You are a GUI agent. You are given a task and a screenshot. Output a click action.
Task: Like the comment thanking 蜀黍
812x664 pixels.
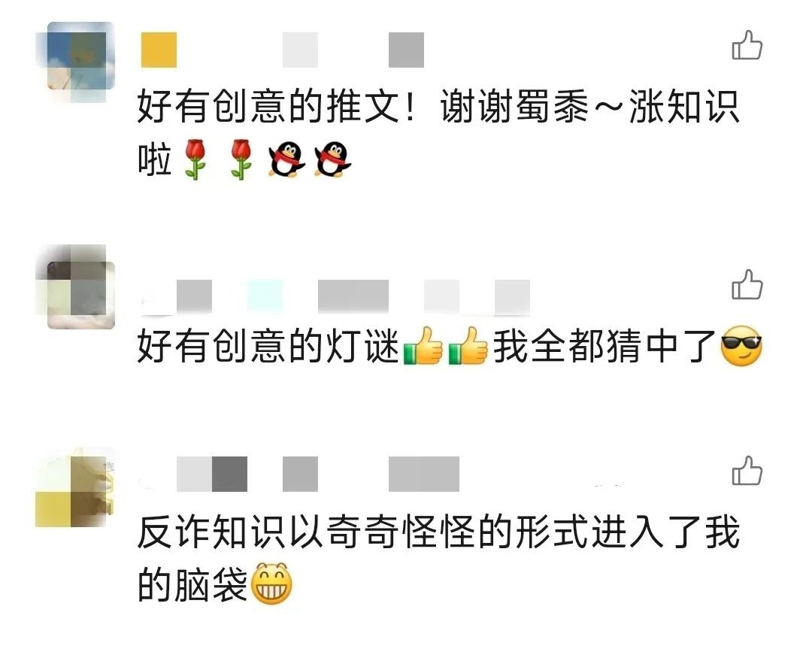[747, 45]
